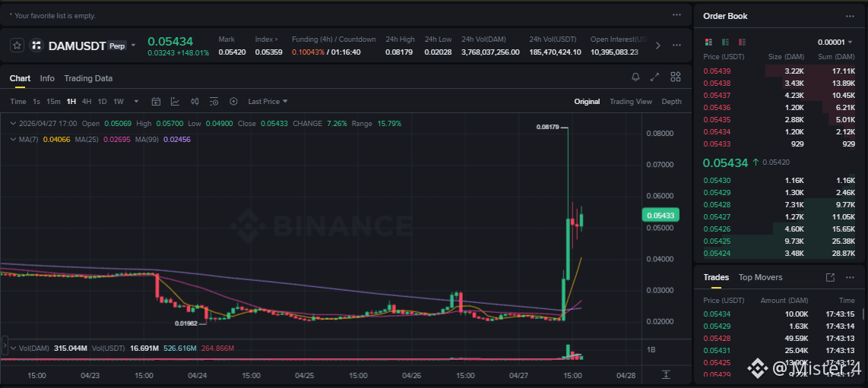868x388 pixels.
Task: Click the DAMUSDT pair logo icon
Action: (36, 46)
